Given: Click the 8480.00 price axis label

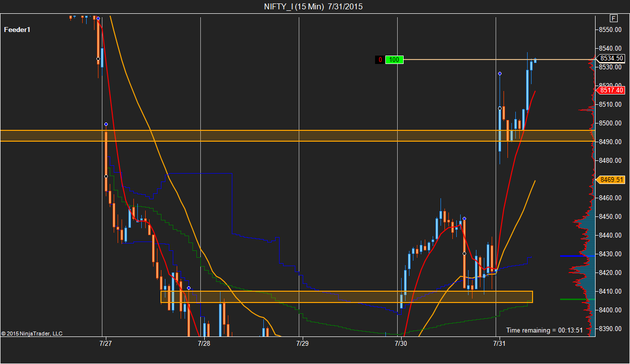Looking at the screenshot, I should pos(611,160).
